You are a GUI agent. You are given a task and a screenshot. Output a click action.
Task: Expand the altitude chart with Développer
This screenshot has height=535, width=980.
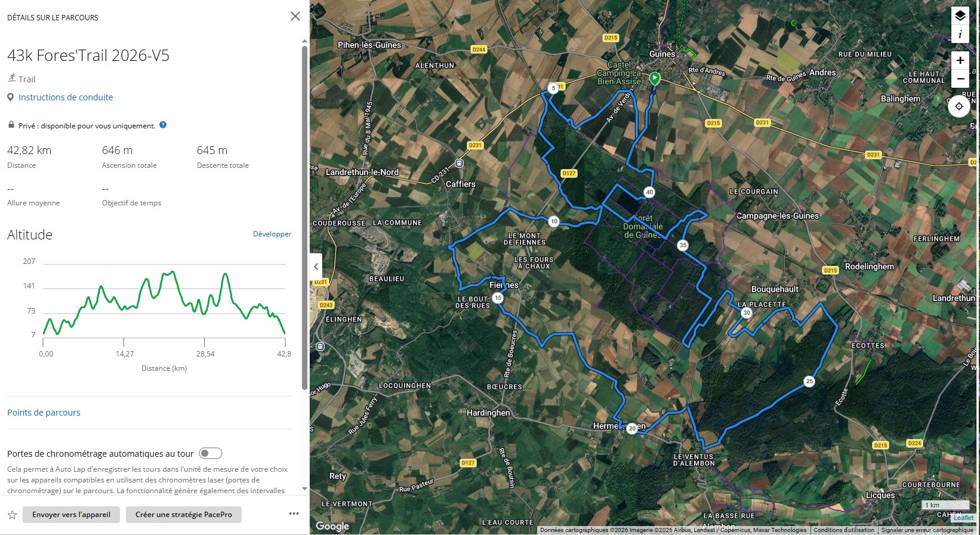pyautogui.click(x=272, y=234)
